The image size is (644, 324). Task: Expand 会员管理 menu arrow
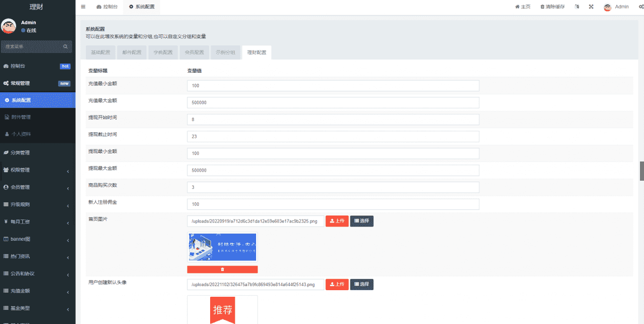pyautogui.click(x=68, y=188)
